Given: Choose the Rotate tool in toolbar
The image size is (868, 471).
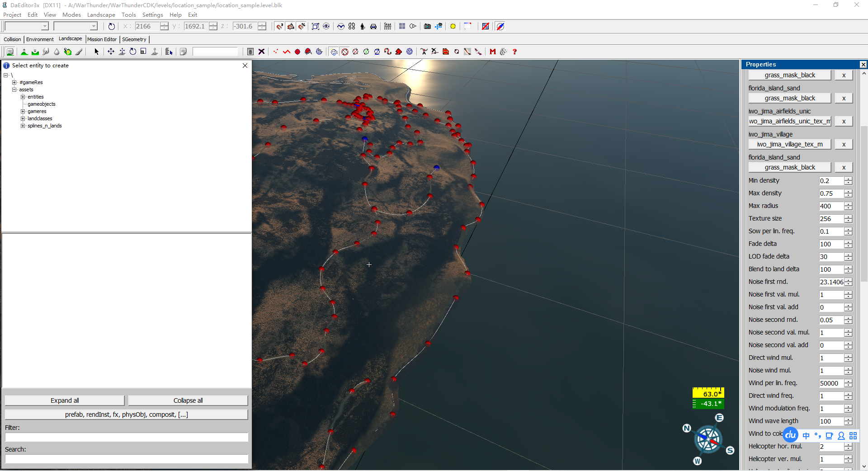Looking at the screenshot, I should click(x=133, y=52).
